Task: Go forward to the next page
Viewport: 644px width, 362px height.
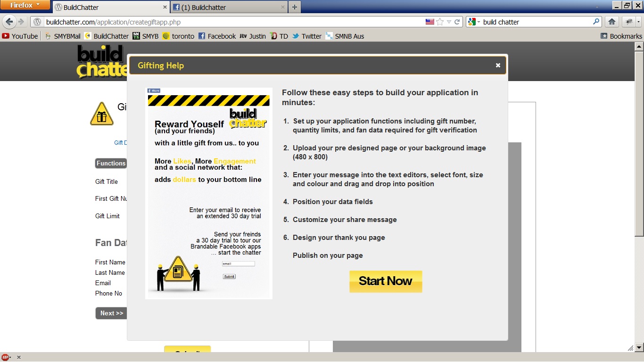Action: pos(21,22)
